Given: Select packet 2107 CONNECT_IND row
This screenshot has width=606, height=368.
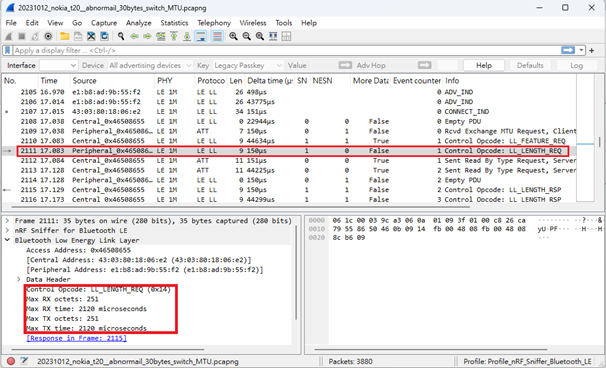Looking at the screenshot, I should (x=289, y=111).
